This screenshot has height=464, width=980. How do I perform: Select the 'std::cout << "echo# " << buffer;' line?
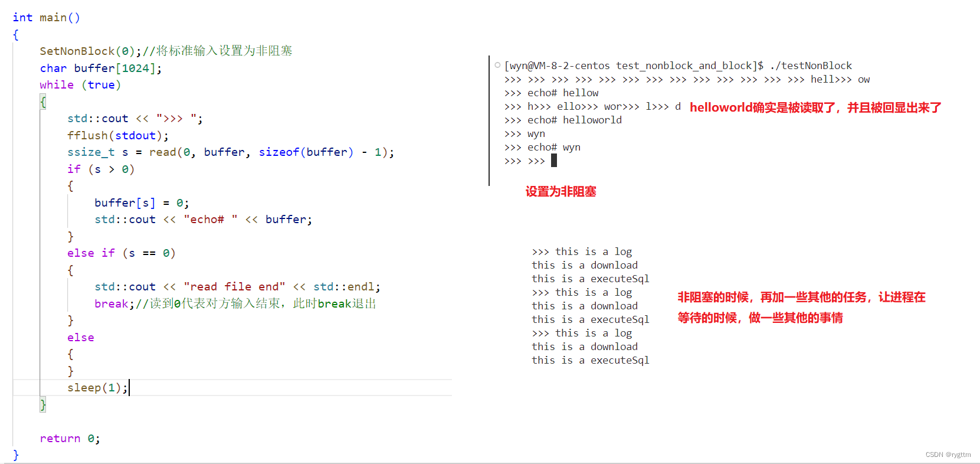(x=203, y=220)
